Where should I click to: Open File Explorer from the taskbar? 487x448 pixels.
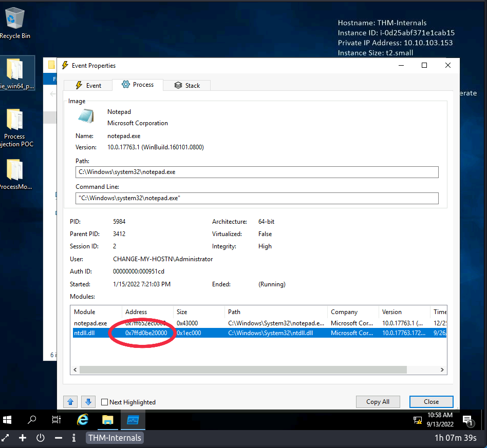108,420
